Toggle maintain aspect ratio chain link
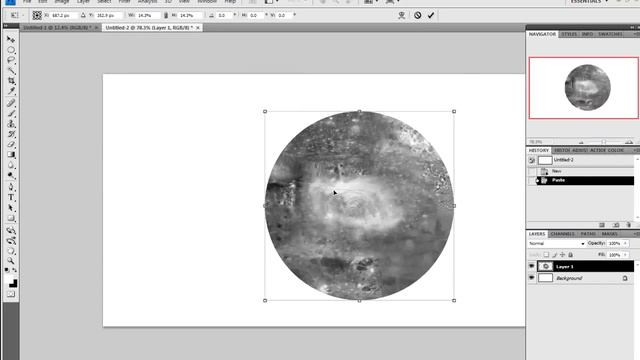 click(x=166, y=15)
